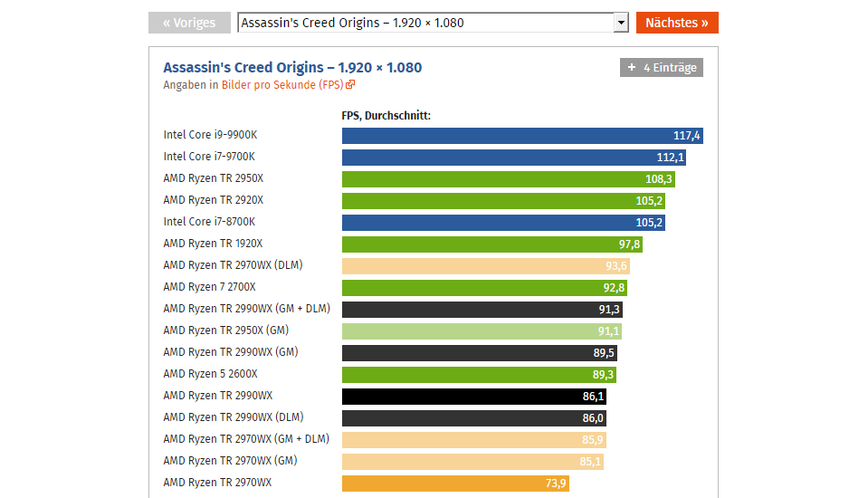Click the AMD Ryzen TR 2990WX (GM + DLM) label
Screen dimensions: 868x498
point(246,309)
